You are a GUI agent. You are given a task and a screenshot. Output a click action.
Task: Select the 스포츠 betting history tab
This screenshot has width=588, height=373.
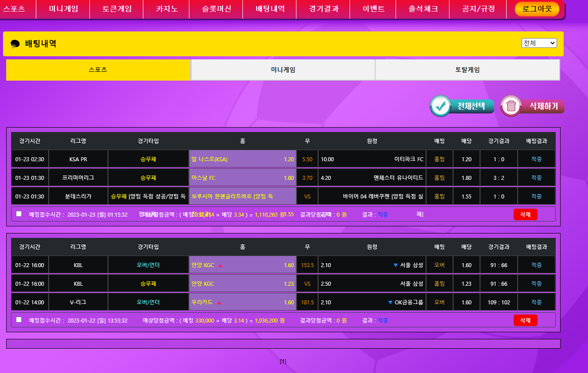[98, 70]
